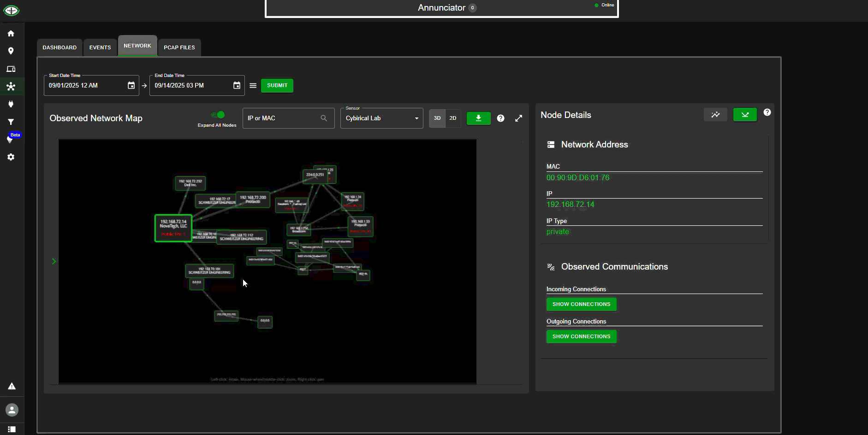
Task: Download the network map
Action: (x=478, y=118)
